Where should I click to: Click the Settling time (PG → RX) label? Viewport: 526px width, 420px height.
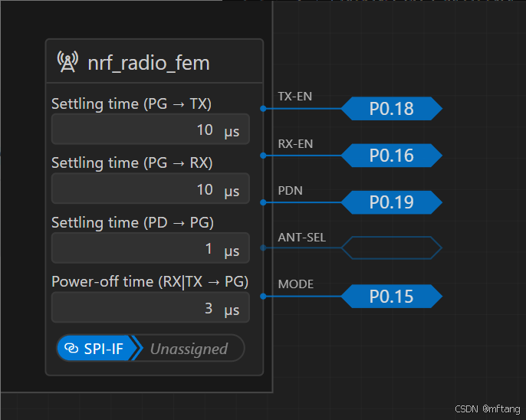(132, 163)
